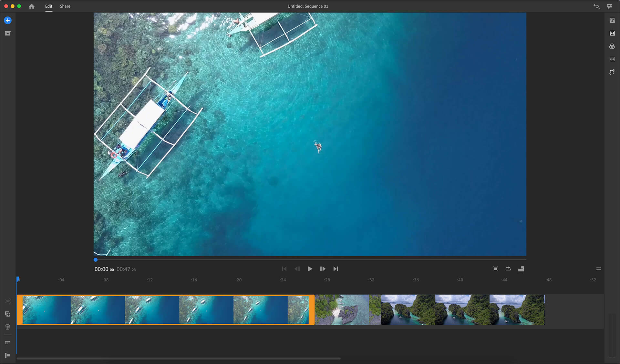Click the loop playback icon
Image resolution: width=620 pixels, height=364 pixels.
pos(508,268)
